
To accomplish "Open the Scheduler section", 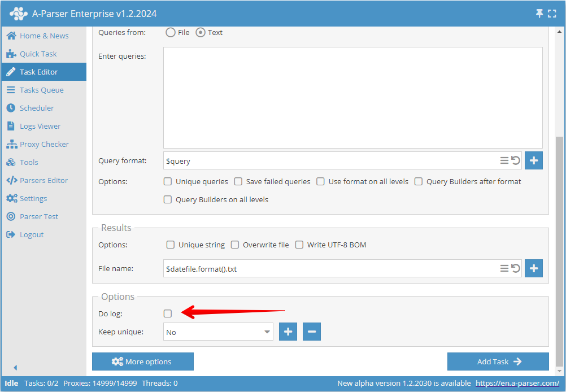I will click(35, 108).
